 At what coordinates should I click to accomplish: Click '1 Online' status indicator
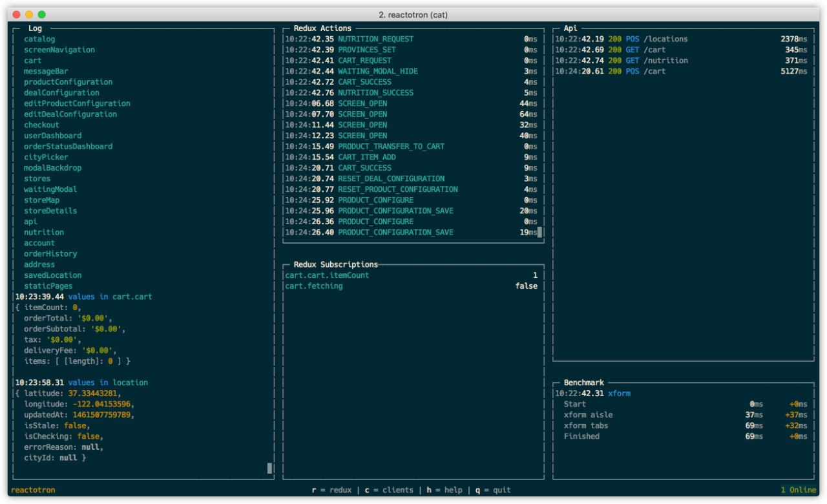(x=798, y=490)
